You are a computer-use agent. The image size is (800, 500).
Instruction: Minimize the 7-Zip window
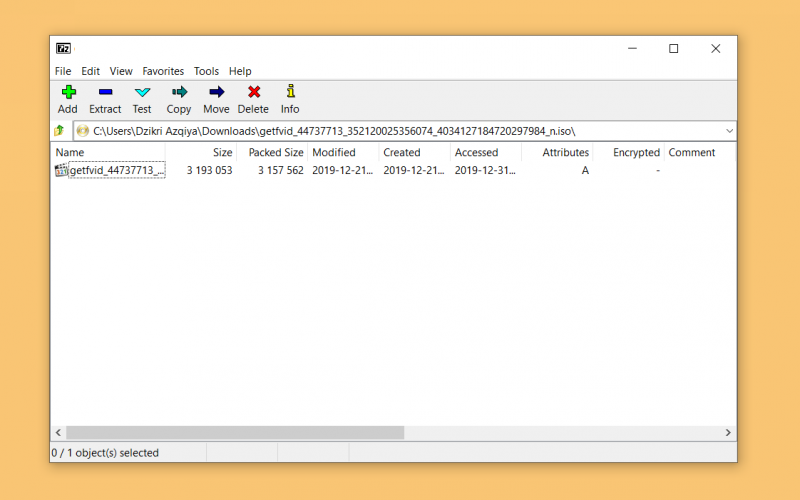click(633, 48)
